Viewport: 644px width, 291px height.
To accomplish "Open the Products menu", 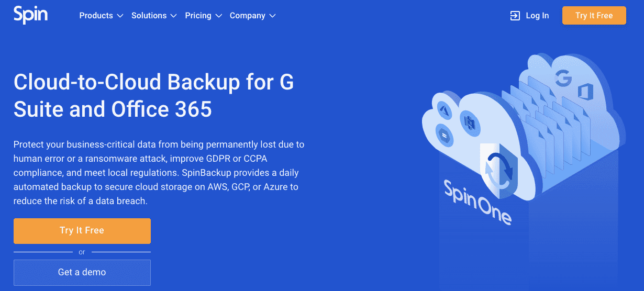I will [96, 16].
